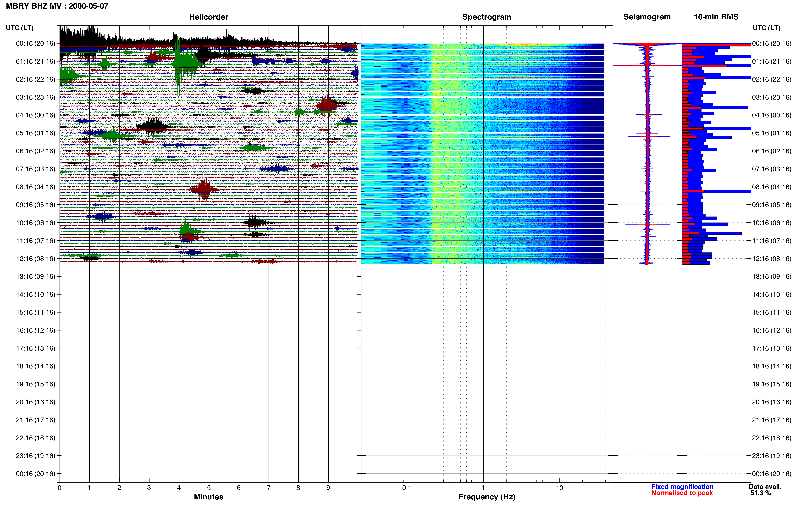Viewport: 812px width, 508px height.
Task: Click left time label '03:16 (23:16)'
Action: pyautogui.click(x=36, y=97)
